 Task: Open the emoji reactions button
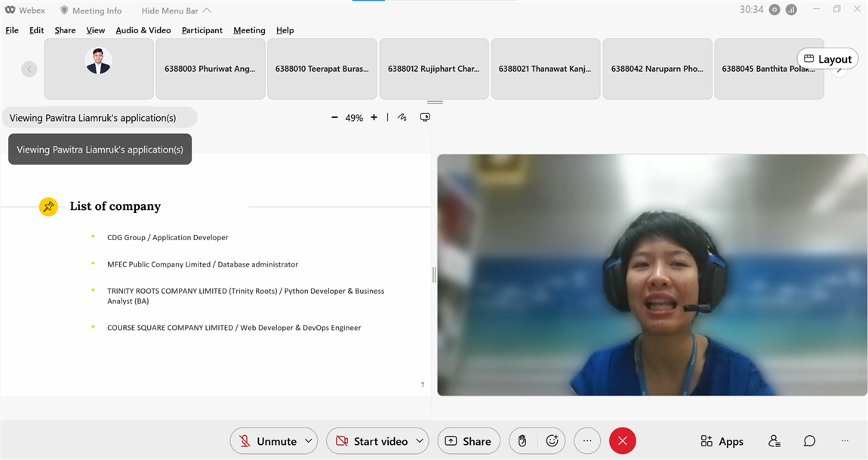click(552, 441)
